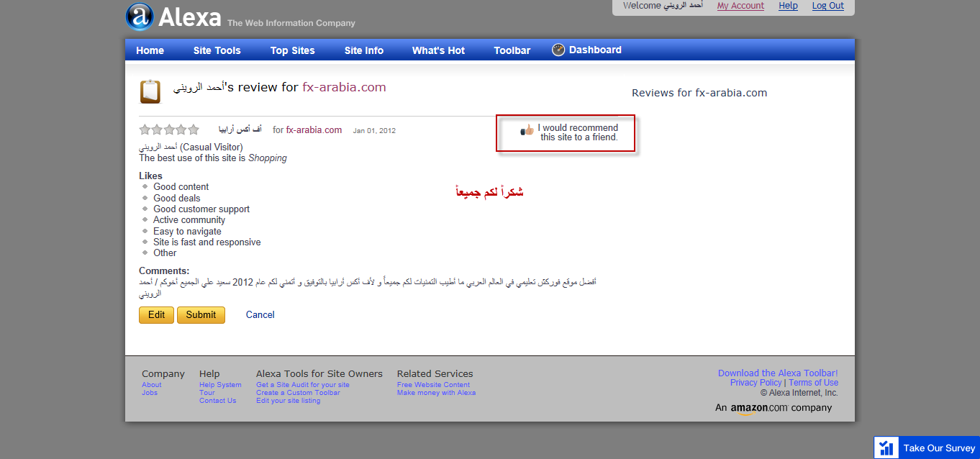The width and height of the screenshot is (980, 459).
Task: Open the Site Tools menu
Action: 217,50
